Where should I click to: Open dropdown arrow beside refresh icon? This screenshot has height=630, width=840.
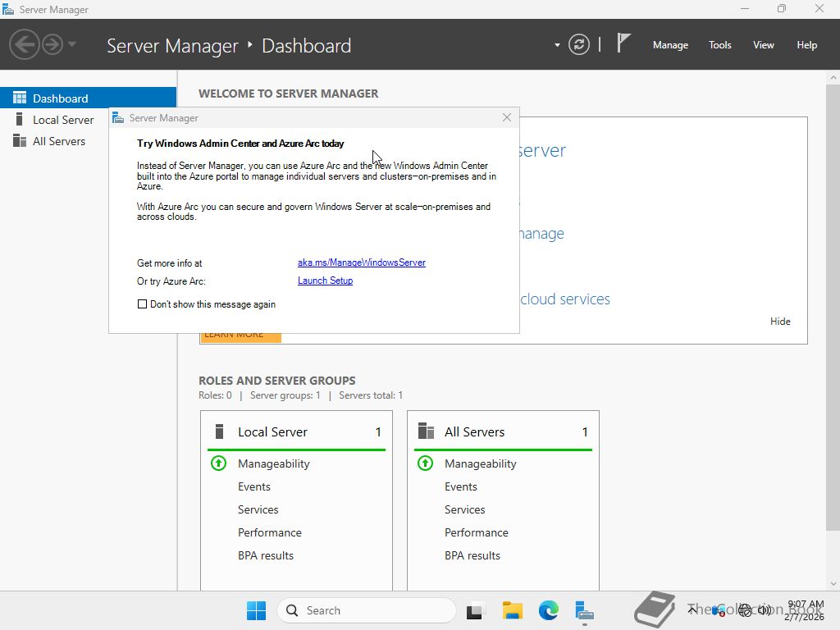pos(557,45)
